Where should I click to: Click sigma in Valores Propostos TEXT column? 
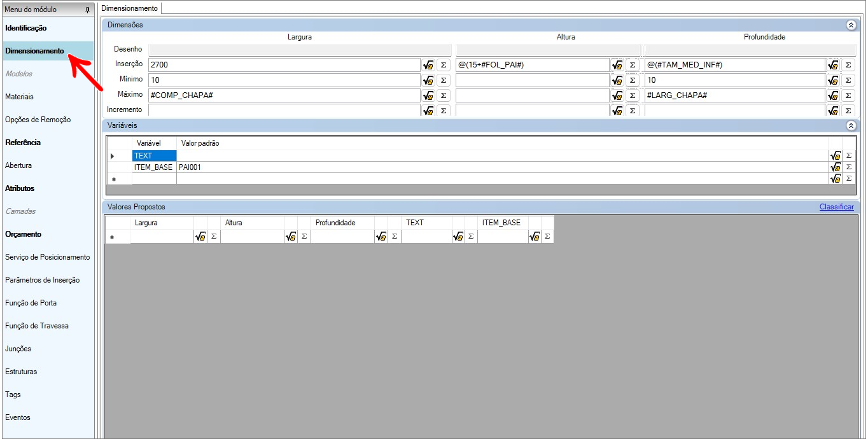pyautogui.click(x=471, y=236)
